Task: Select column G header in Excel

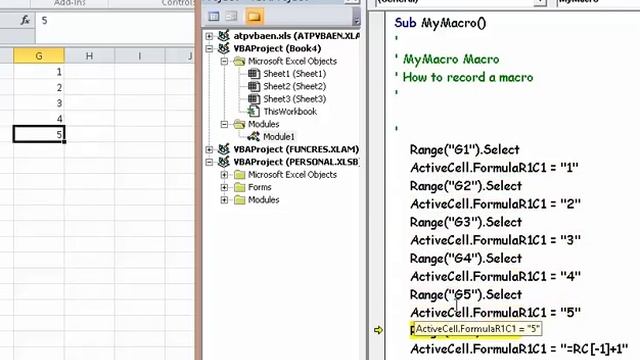Action: pos(39,56)
